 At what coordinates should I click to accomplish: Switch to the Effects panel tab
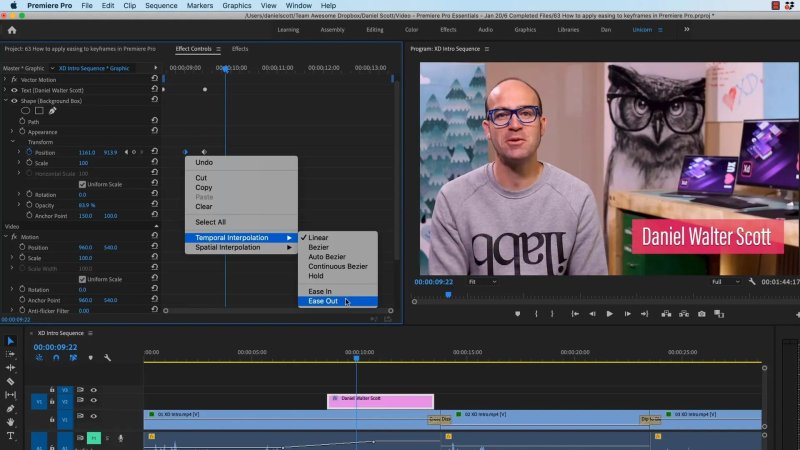240,49
